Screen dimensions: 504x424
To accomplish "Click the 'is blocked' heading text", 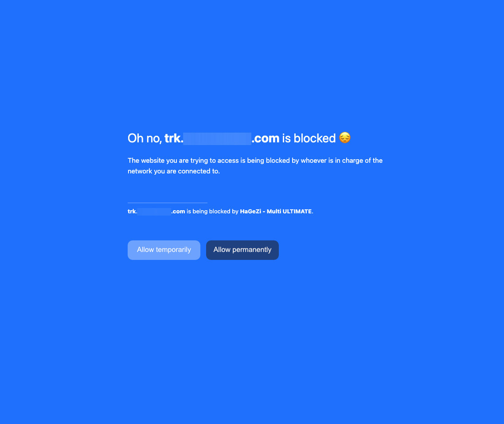I will tap(309, 138).
